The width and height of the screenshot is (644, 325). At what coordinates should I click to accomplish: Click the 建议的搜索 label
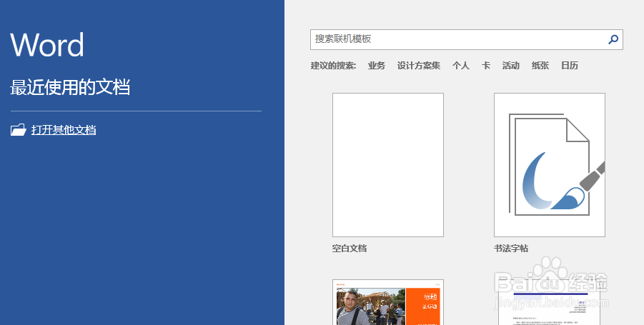pos(334,66)
